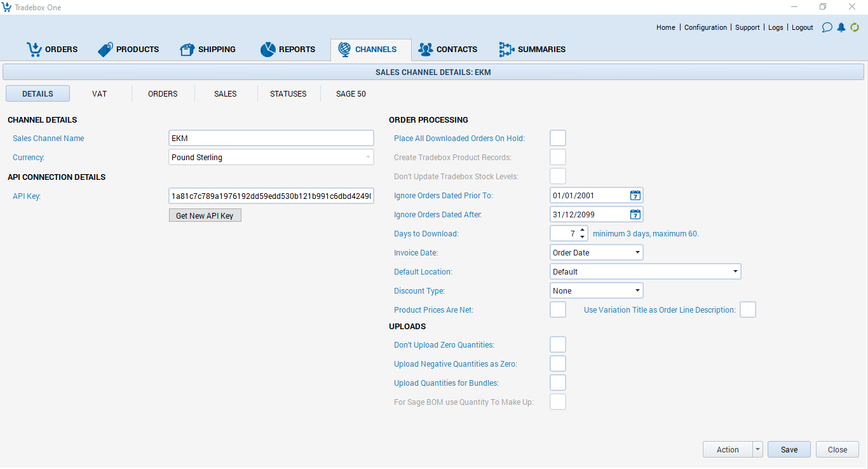Toggle Product Prices Are Net checkbox
The width and height of the screenshot is (868, 469).
(x=558, y=309)
